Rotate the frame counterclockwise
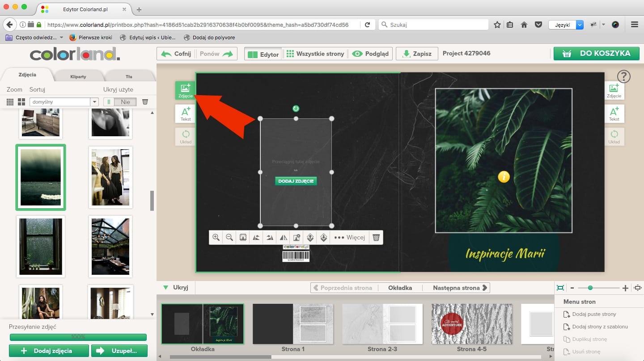Screen dimensions: 644x361 [x=256, y=238]
